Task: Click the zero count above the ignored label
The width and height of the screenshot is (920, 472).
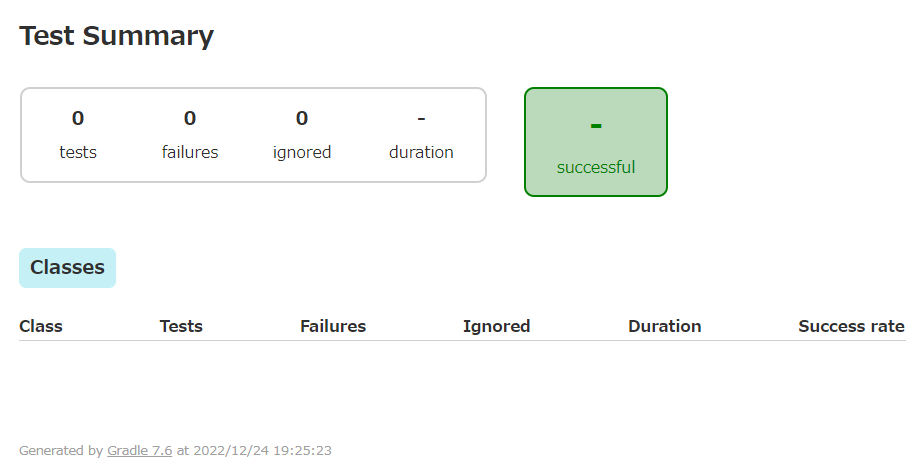Action: (x=302, y=119)
